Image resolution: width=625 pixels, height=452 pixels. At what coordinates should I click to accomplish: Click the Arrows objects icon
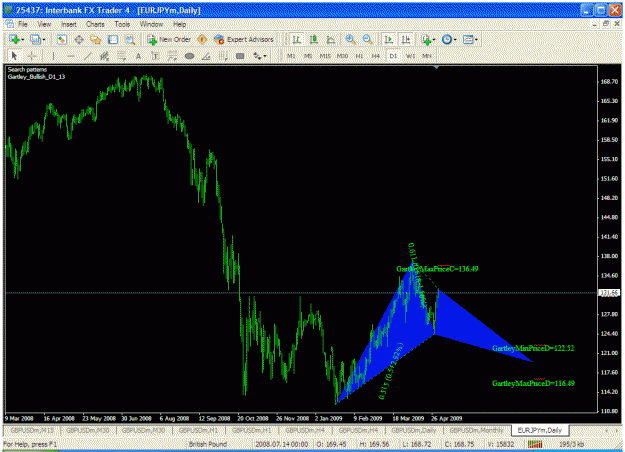pyautogui.click(x=257, y=56)
